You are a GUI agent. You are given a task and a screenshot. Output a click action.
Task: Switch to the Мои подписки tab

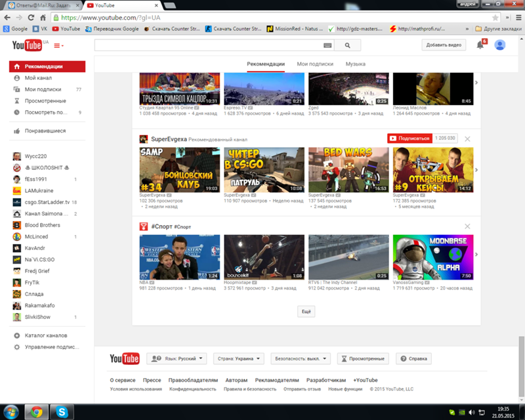pos(315,64)
